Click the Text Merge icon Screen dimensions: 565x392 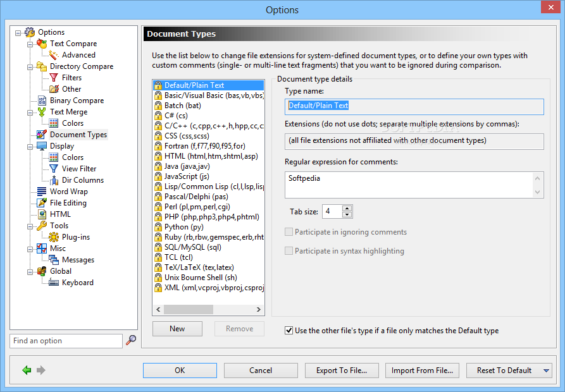42,112
